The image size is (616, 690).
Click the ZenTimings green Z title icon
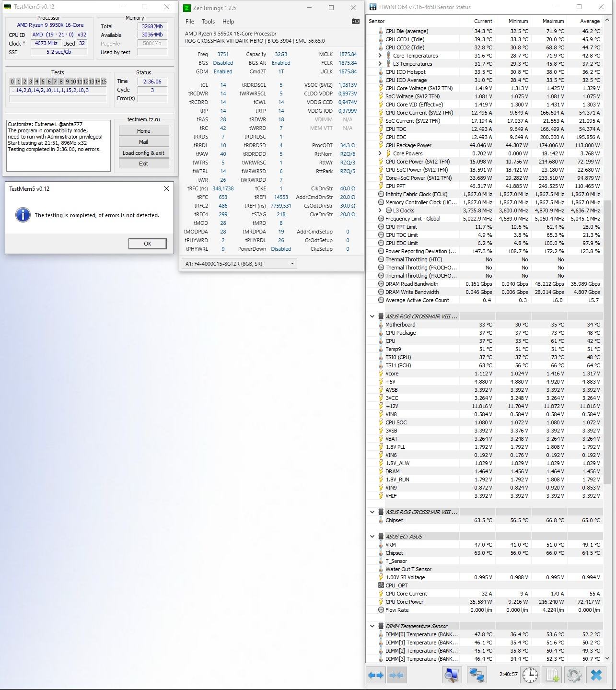coord(187,8)
